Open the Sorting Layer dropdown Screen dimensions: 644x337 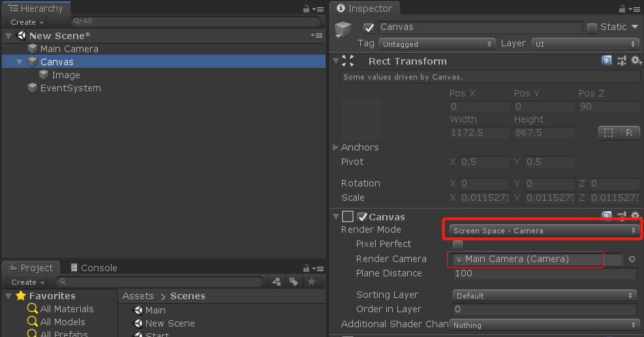tap(544, 295)
